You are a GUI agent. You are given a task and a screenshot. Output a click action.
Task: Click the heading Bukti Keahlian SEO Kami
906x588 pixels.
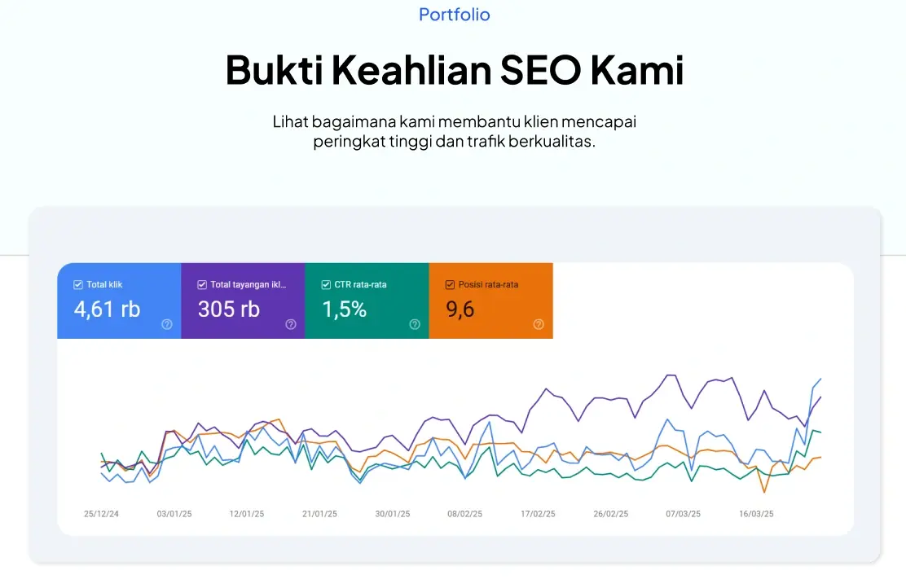pyautogui.click(x=454, y=70)
